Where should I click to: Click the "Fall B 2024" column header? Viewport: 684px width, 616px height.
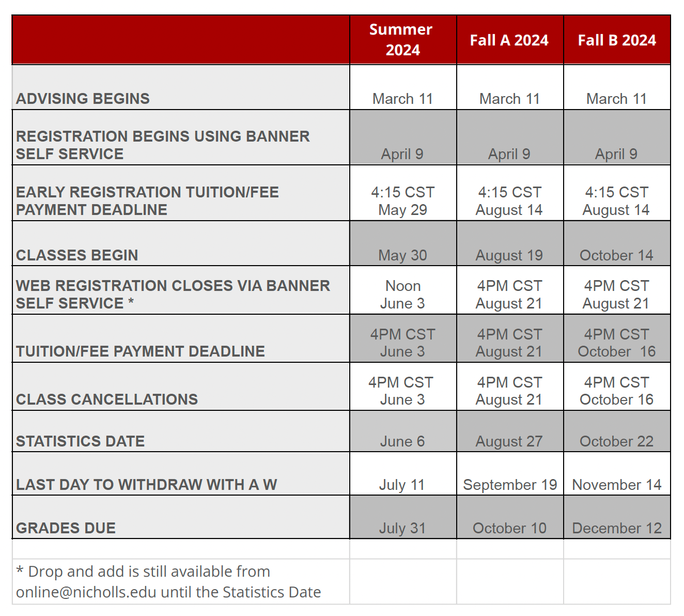(x=616, y=40)
